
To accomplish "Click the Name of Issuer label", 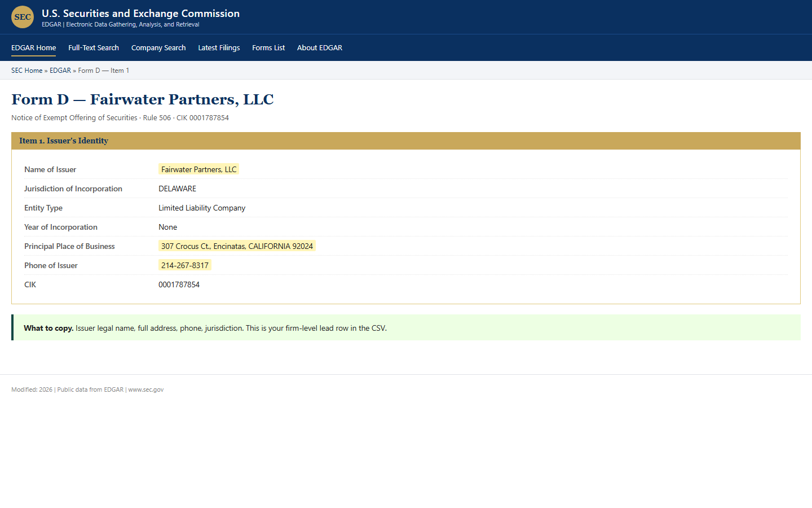I will point(50,169).
